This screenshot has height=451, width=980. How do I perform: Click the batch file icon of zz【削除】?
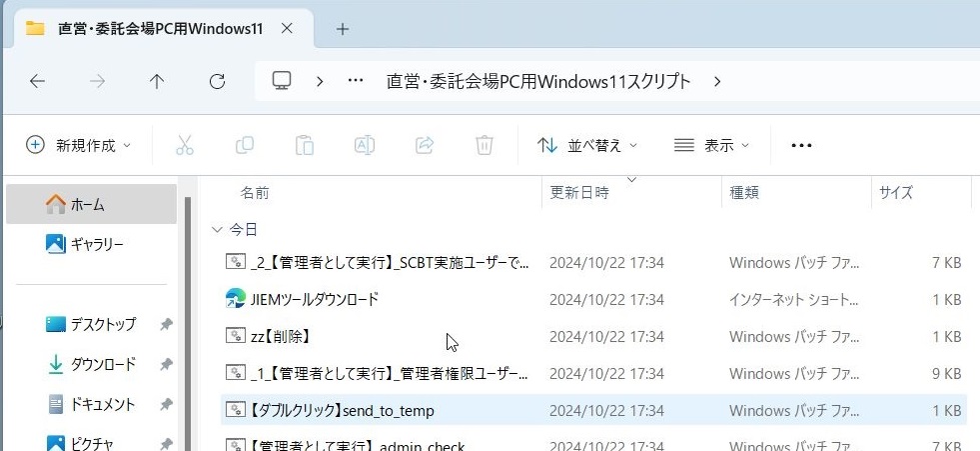point(235,335)
